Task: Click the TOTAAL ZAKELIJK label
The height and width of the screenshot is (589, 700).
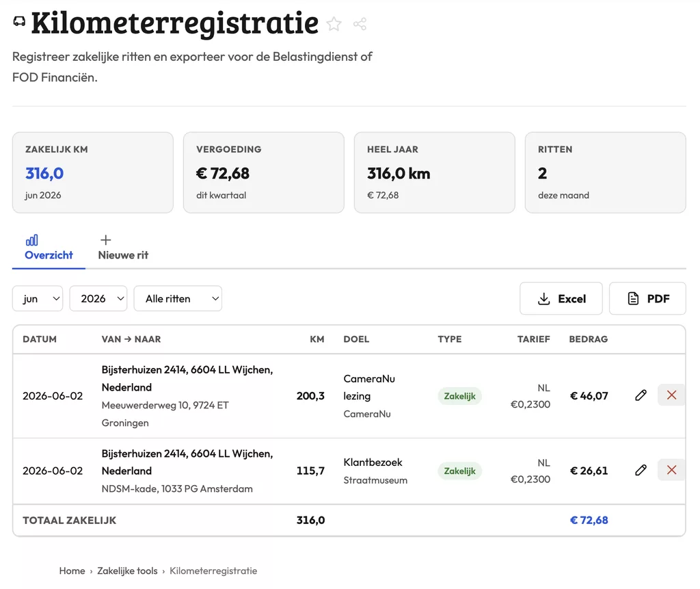Action: pos(69,520)
